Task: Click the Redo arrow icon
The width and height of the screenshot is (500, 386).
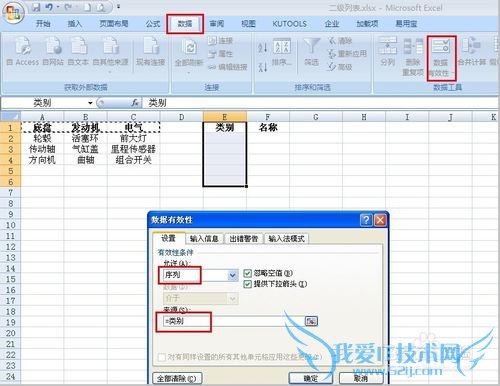Action: [68, 7]
